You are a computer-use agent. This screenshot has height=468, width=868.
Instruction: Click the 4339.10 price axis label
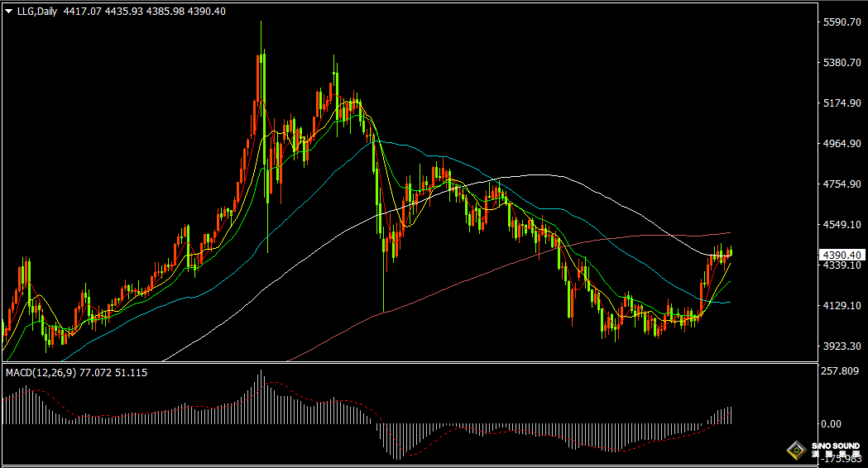[842, 265]
